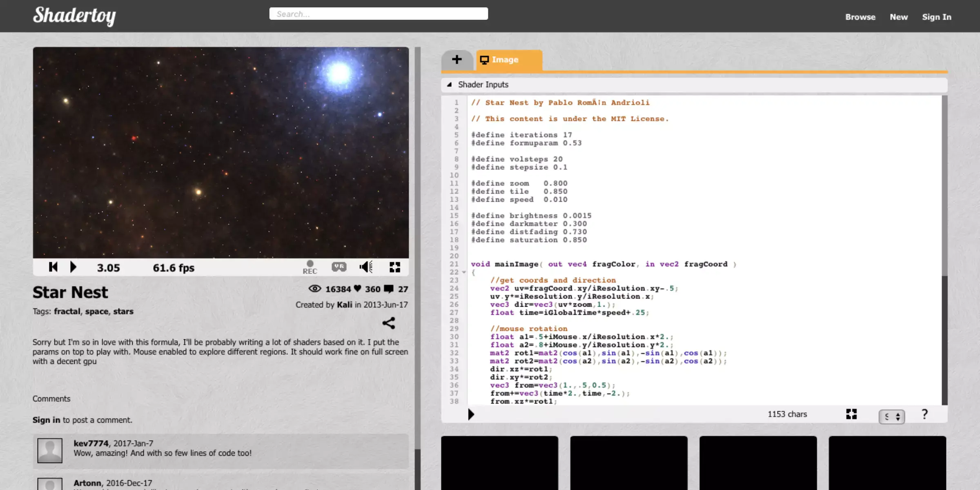Click the comments count bubble icon
980x490 pixels.
[389, 289]
